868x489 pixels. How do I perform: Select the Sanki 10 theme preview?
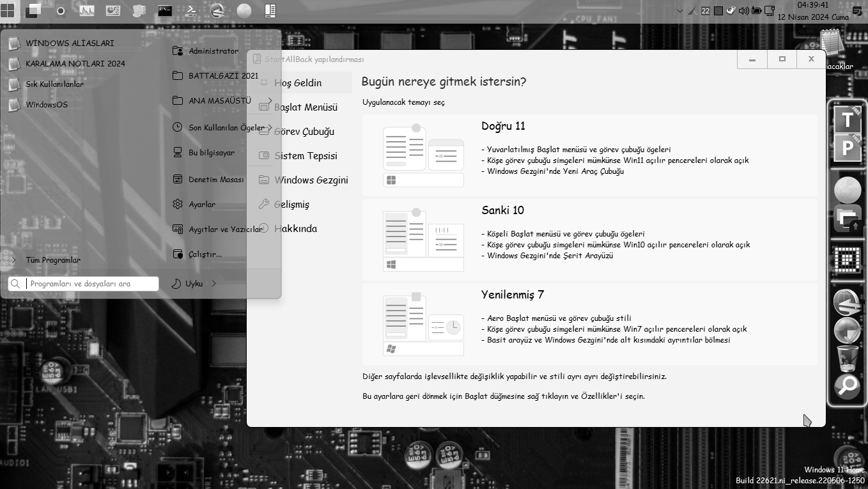coord(423,240)
